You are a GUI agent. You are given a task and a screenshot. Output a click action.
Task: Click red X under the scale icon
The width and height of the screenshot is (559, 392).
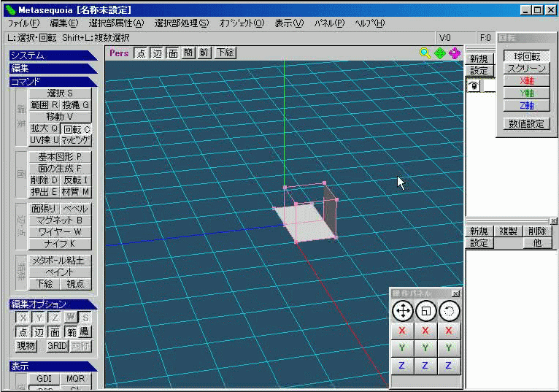pyautogui.click(x=425, y=331)
